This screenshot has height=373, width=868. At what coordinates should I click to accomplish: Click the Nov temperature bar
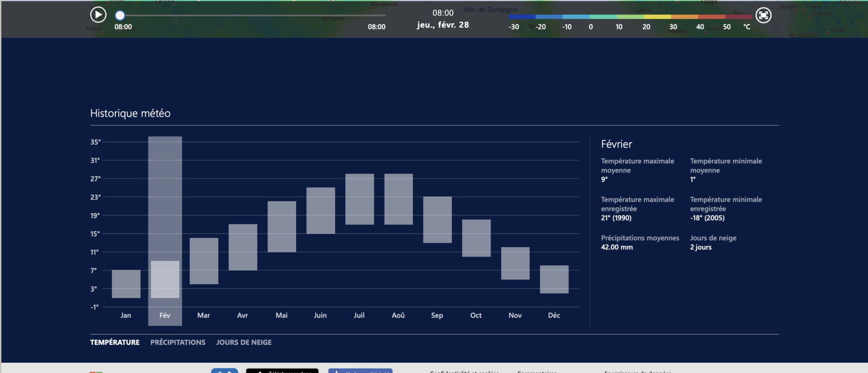[x=515, y=263]
